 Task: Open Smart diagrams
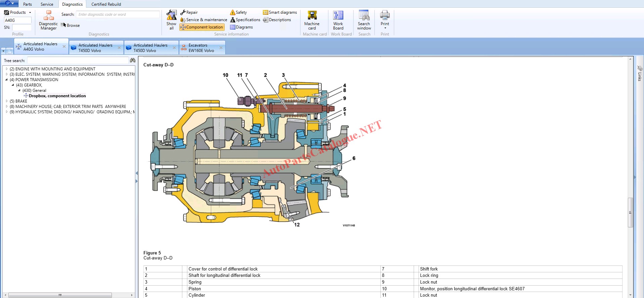[x=280, y=12]
